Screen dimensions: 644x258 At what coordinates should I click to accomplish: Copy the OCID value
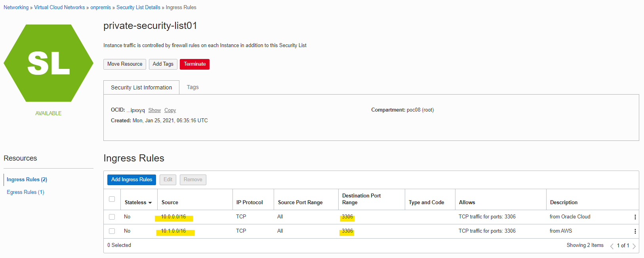[x=170, y=110]
